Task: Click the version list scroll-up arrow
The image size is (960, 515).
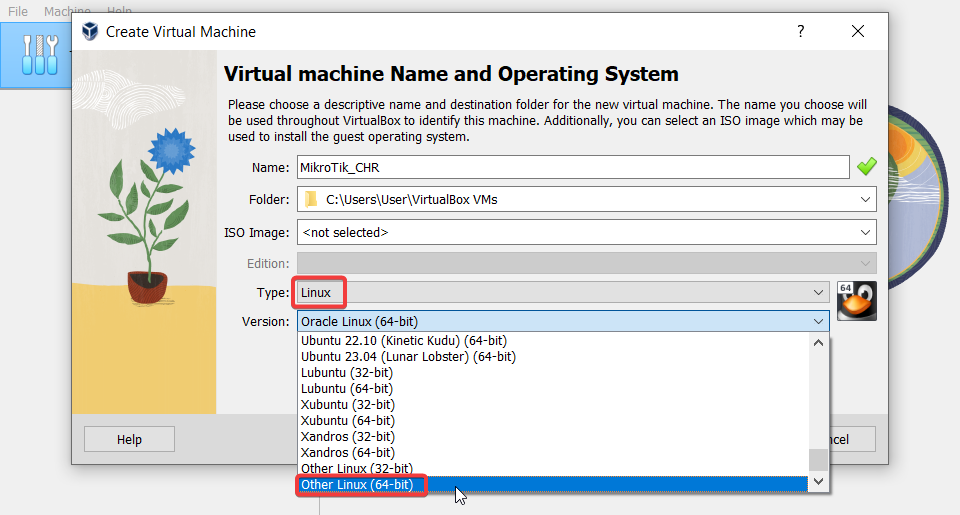Action: click(x=819, y=343)
